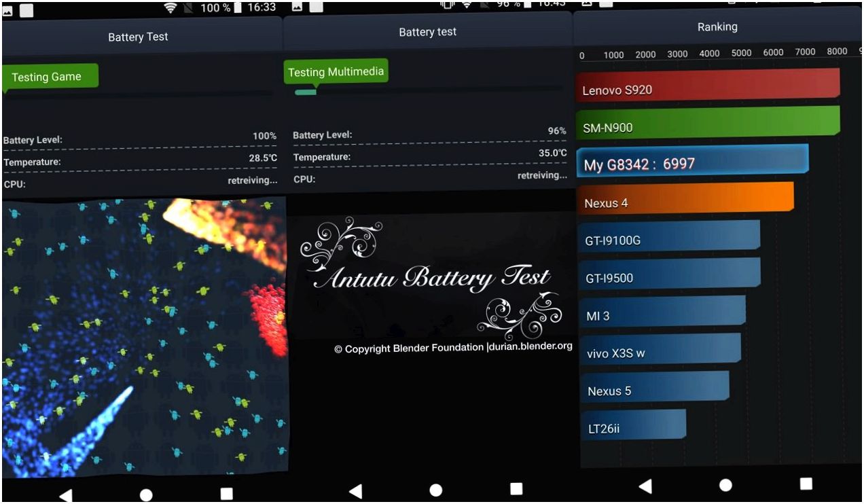Click the Copyright Blender Foundation text
The height and width of the screenshot is (504, 864).
pyautogui.click(x=453, y=348)
